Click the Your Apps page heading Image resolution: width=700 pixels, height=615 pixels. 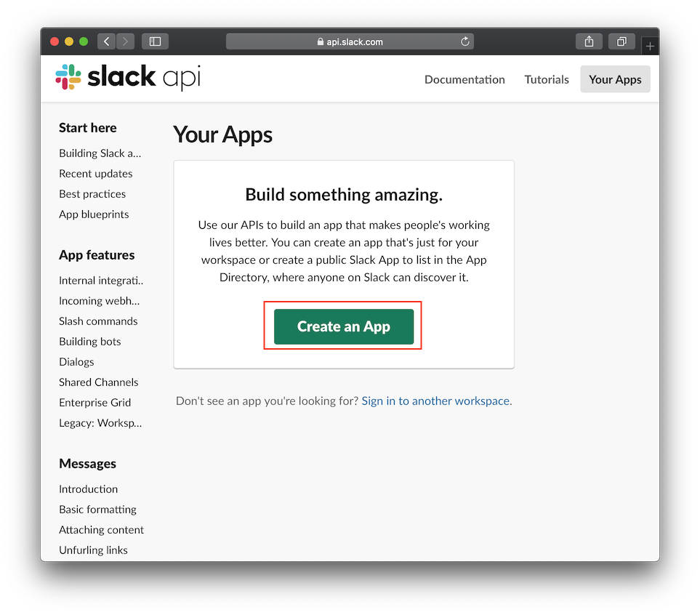pos(222,134)
